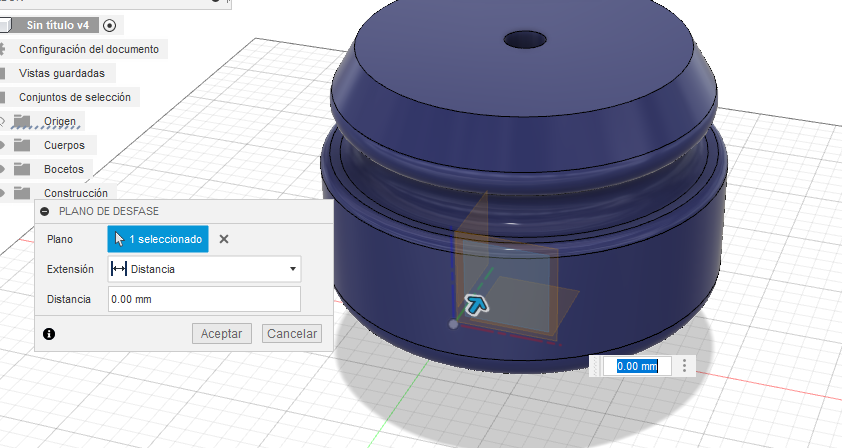Click the Configuración del documento gear icon
Viewport: 842px width, 448px height.
(x=2, y=49)
